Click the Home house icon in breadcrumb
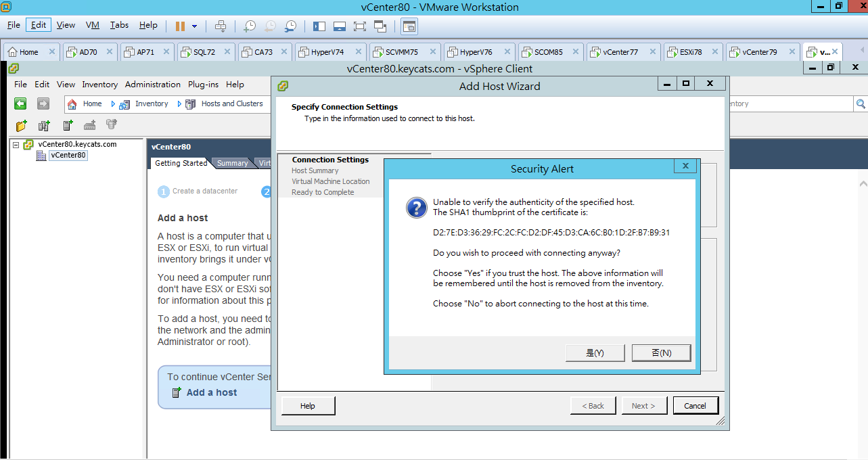The height and width of the screenshot is (460, 868). point(72,104)
